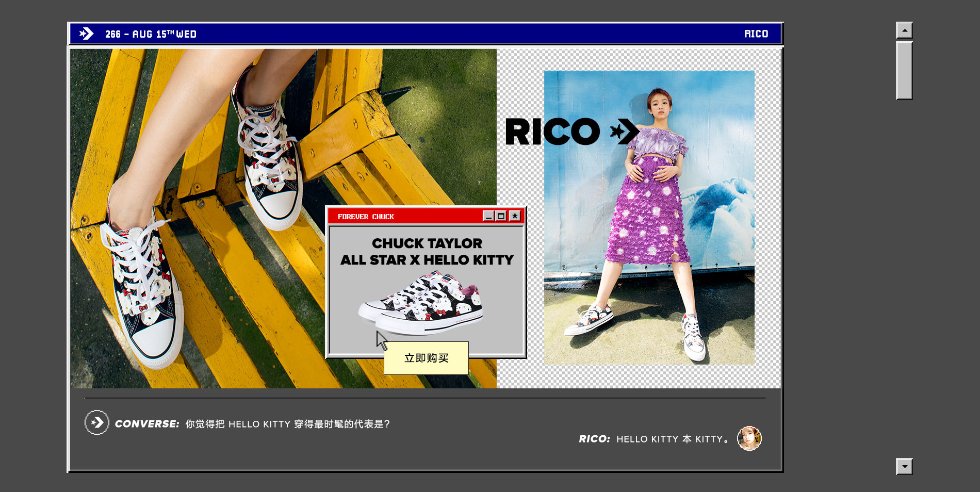Click the '266 - AUG 15TH WED' date text

tap(151, 34)
